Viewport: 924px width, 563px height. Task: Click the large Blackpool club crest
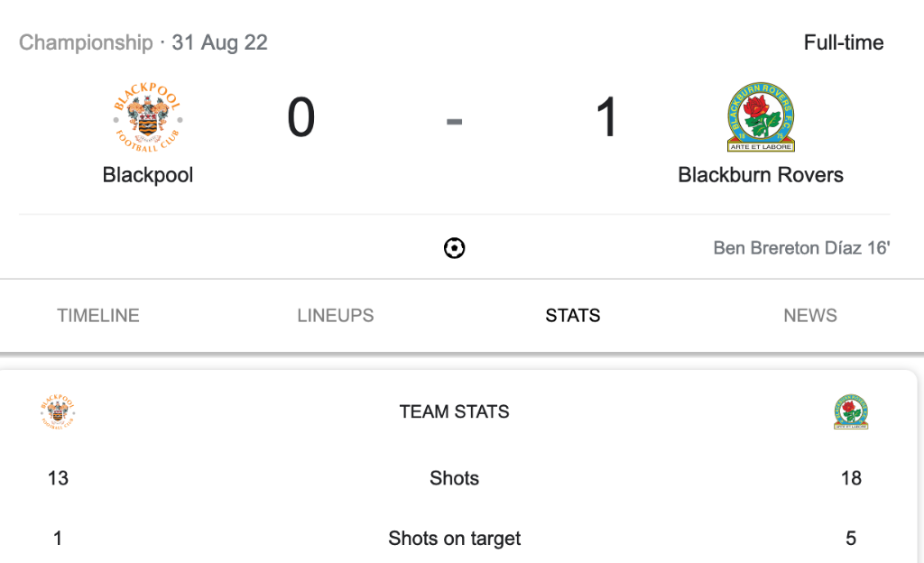click(x=148, y=117)
